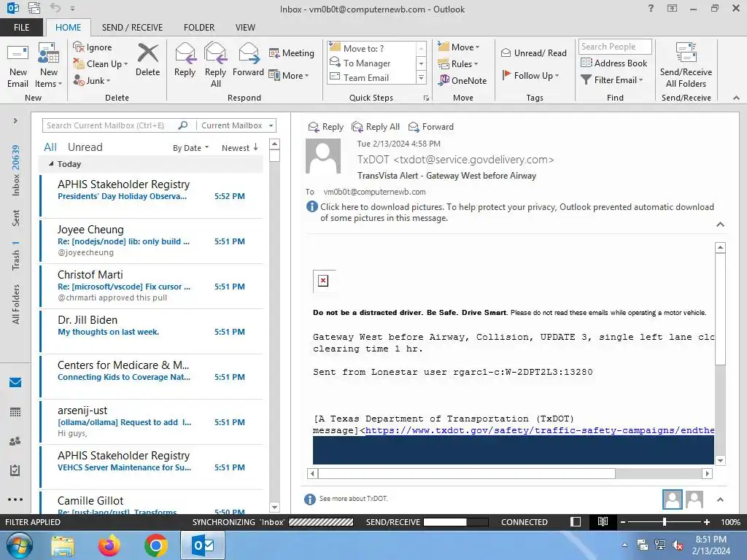This screenshot has height=560, width=747.
Task: Collapse the people pane
Action: tap(720, 499)
